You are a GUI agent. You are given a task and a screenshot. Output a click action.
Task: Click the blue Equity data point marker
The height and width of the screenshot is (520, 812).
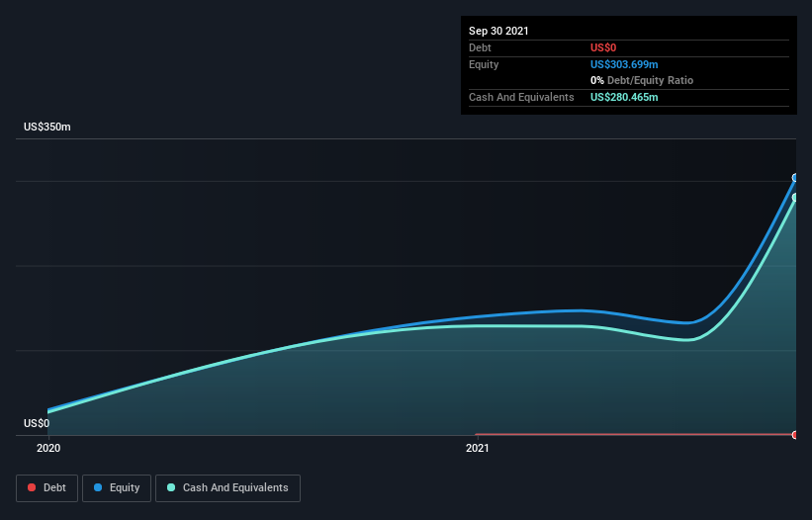(x=795, y=178)
